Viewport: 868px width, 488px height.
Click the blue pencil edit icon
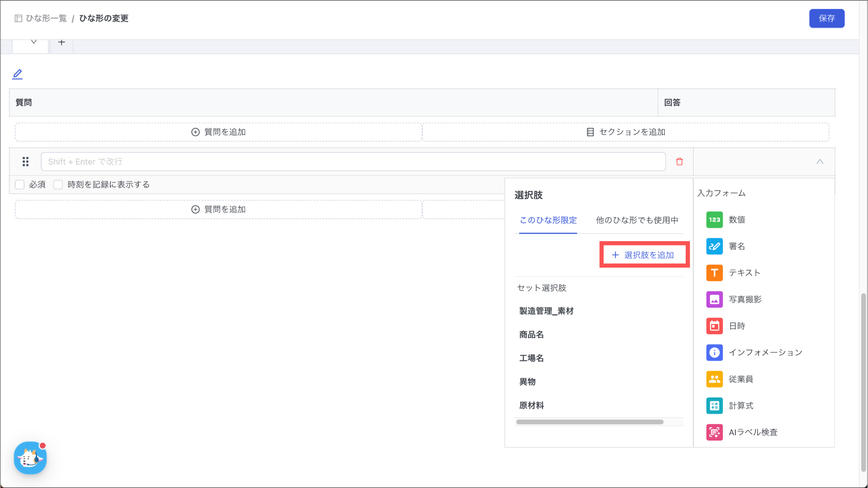(17, 74)
